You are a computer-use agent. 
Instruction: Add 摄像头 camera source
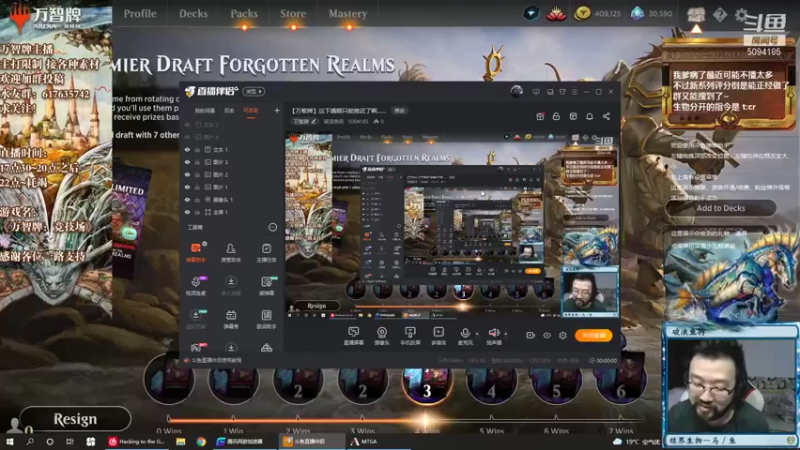click(382, 336)
